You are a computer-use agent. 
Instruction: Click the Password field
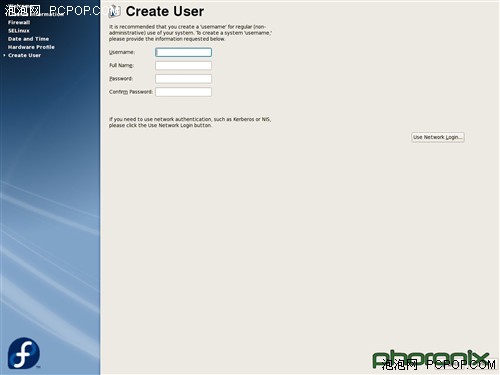click(183, 79)
